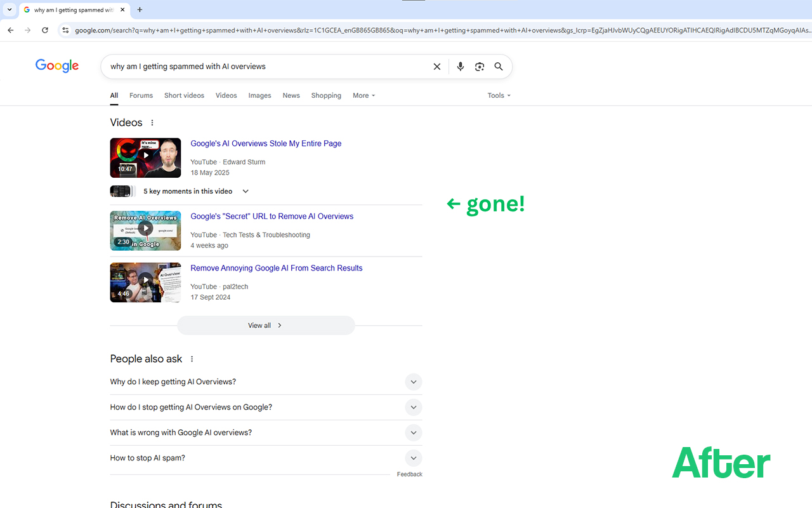
Task: Select the active browser tab title
Action: (74, 10)
